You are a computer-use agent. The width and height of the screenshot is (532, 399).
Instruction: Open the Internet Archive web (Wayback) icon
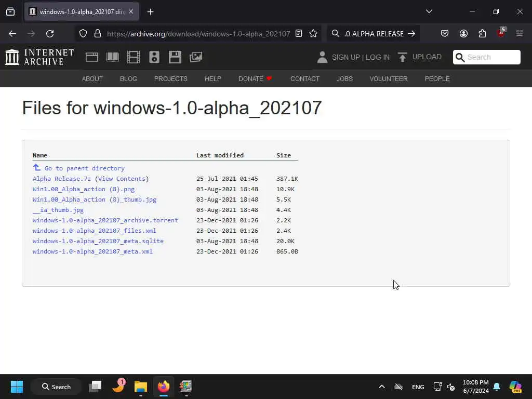pos(92,57)
